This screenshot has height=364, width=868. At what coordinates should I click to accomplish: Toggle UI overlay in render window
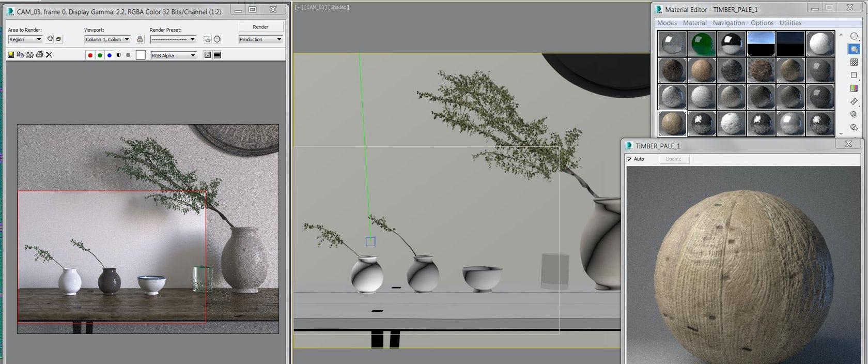(x=207, y=55)
